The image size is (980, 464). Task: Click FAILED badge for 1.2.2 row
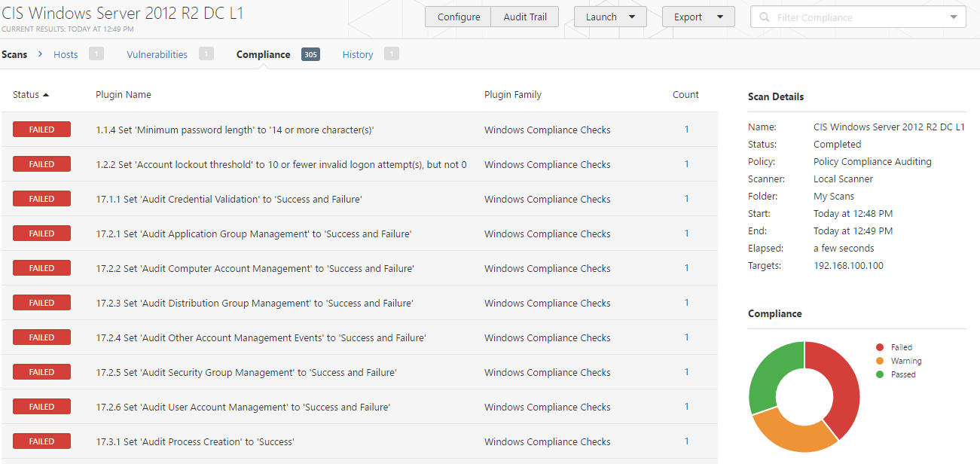tap(41, 164)
